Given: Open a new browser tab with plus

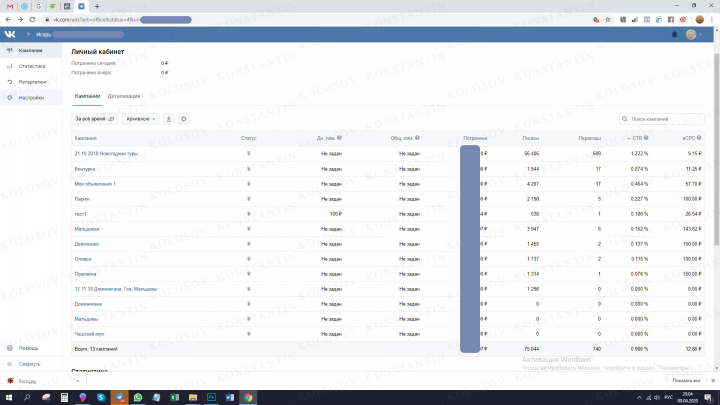Looking at the screenshot, I should click(x=97, y=6).
